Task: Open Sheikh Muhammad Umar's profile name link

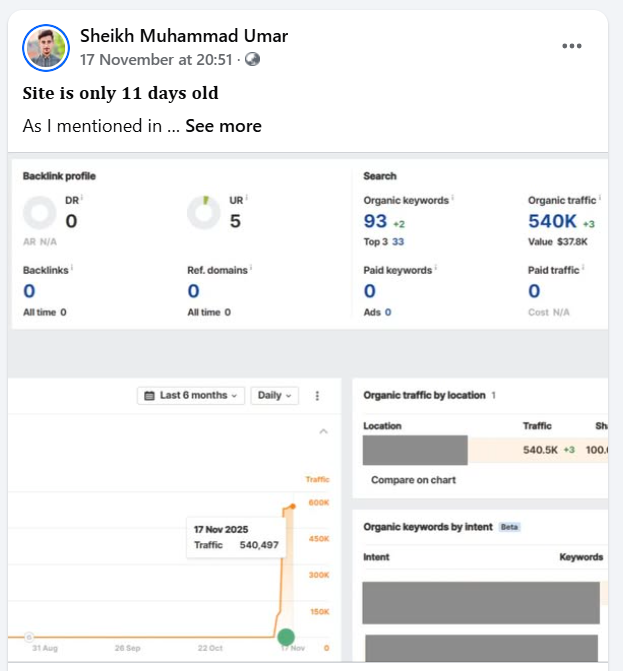Action: coord(184,36)
